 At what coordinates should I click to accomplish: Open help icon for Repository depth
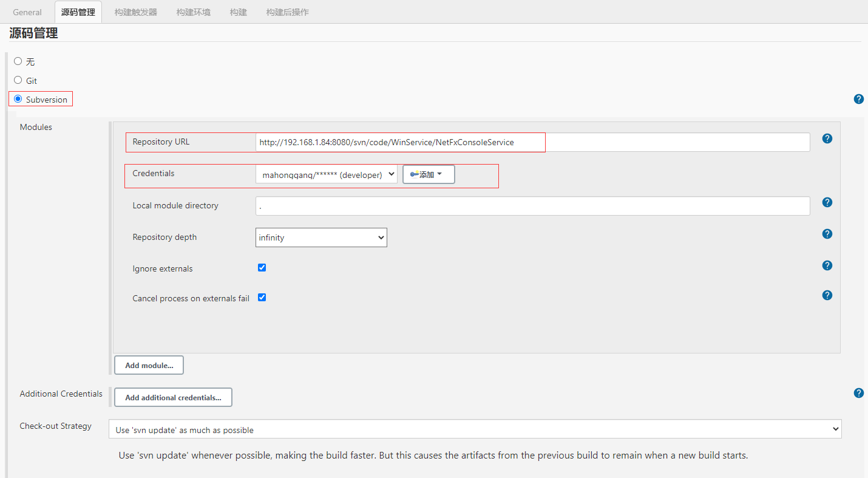coord(827,234)
